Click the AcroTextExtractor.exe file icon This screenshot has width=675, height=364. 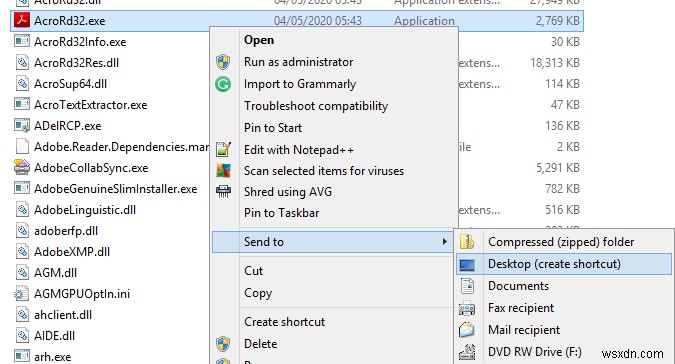click(22, 105)
